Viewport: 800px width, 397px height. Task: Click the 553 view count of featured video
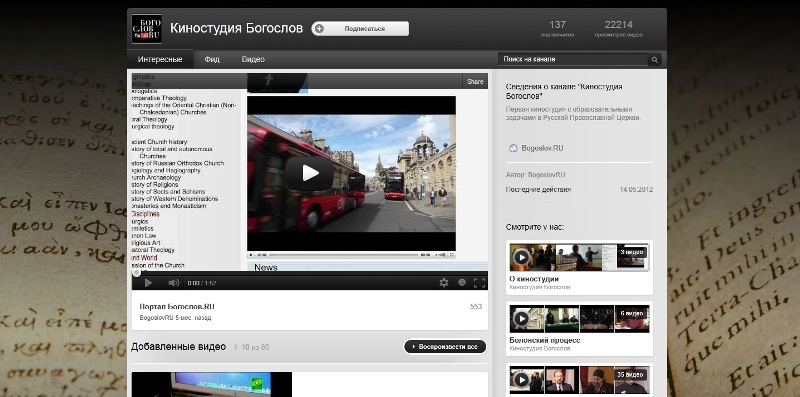pos(476,307)
